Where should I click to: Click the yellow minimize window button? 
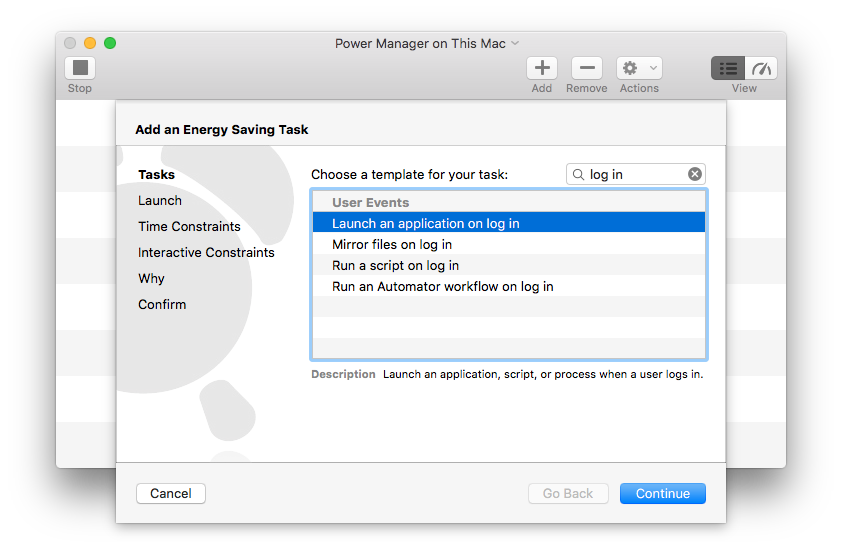pyautogui.click(x=90, y=43)
